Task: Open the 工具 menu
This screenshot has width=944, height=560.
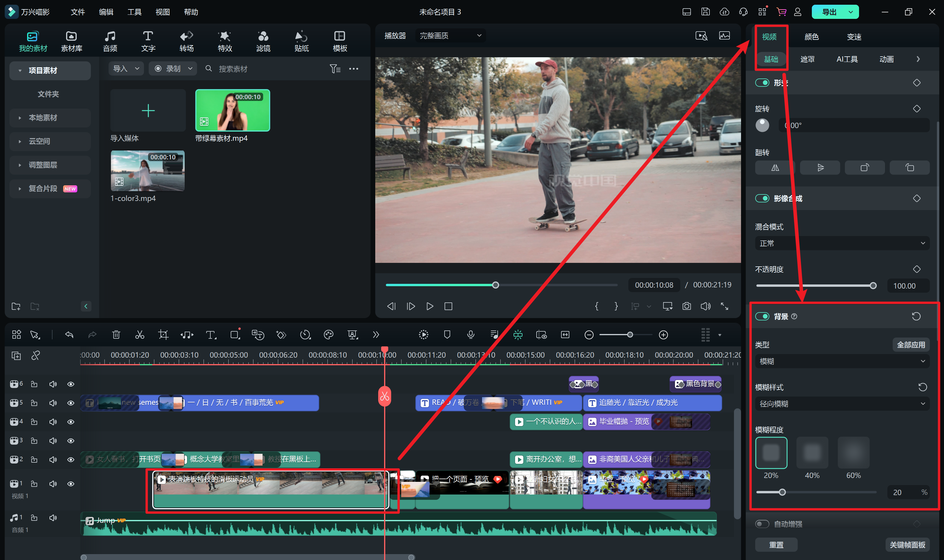Action: click(134, 12)
